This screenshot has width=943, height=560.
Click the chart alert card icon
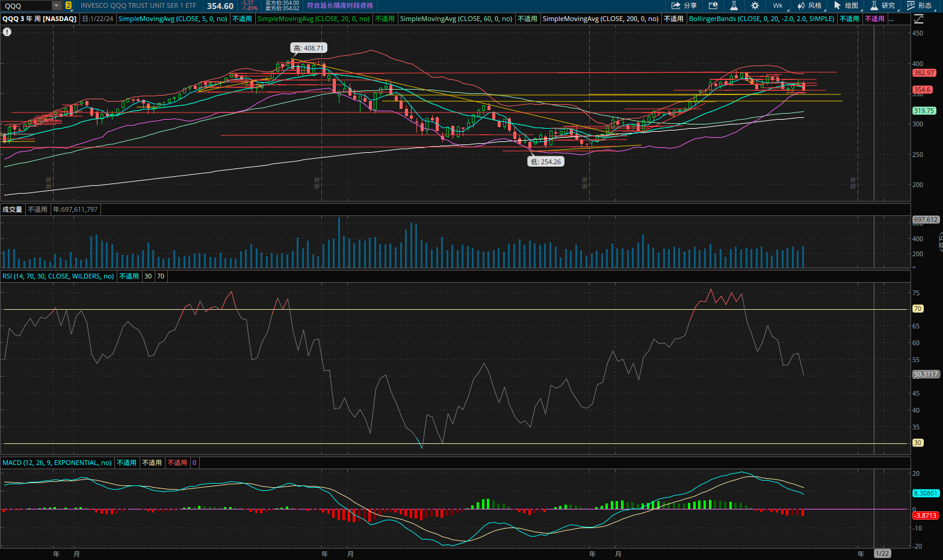(x=713, y=5)
